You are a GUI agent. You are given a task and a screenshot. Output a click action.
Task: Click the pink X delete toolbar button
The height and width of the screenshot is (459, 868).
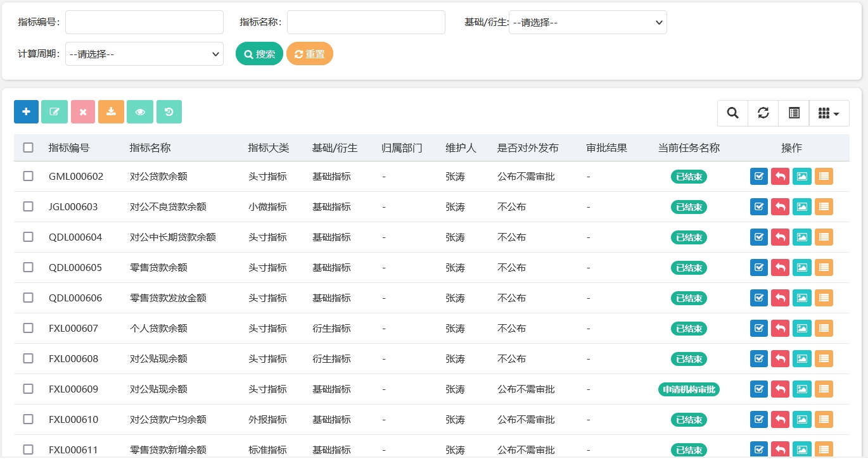[83, 112]
